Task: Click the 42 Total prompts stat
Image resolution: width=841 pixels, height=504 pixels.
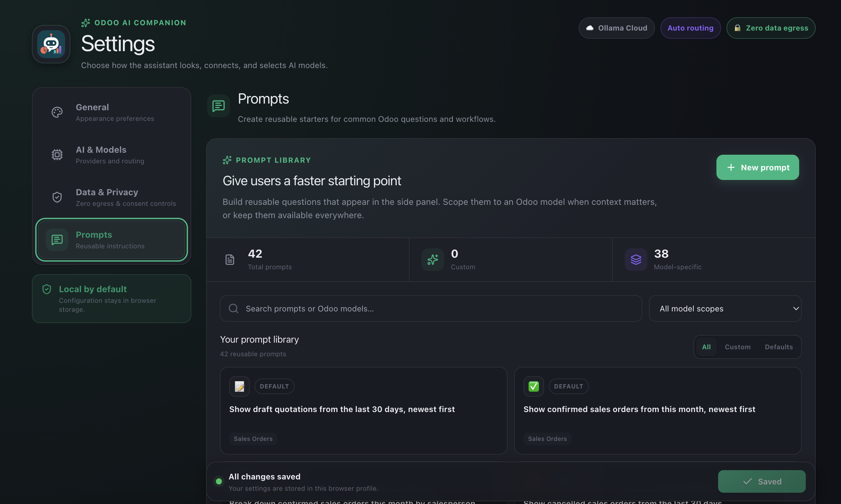Action: 308,260
